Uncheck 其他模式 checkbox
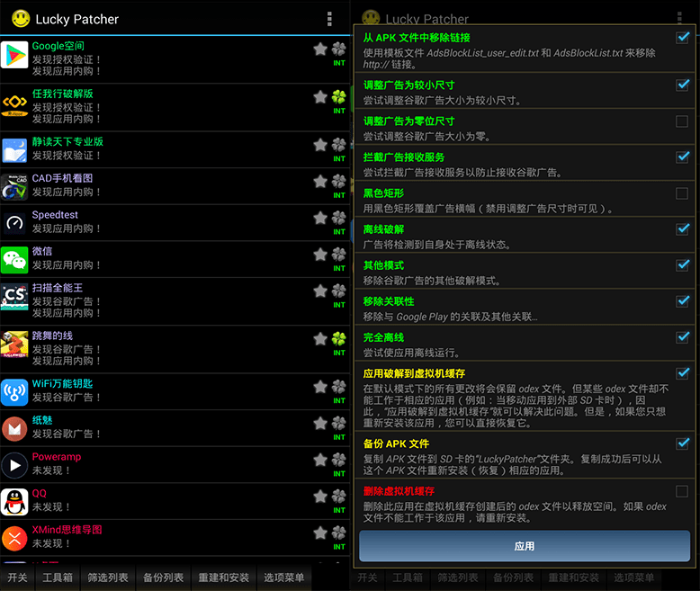Viewport: 700px width, 591px height. click(x=682, y=265)
